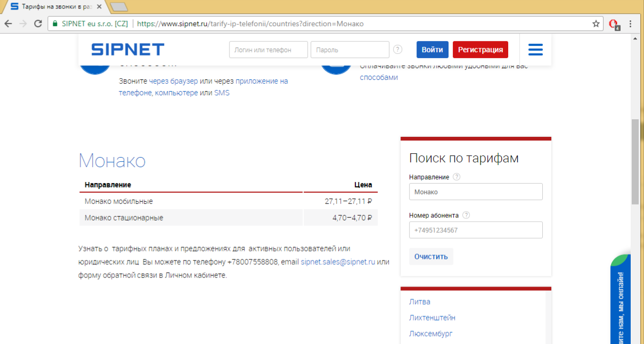644x344 pixels.
Task: Click the Войти button
Action: [x=433, y=50]
